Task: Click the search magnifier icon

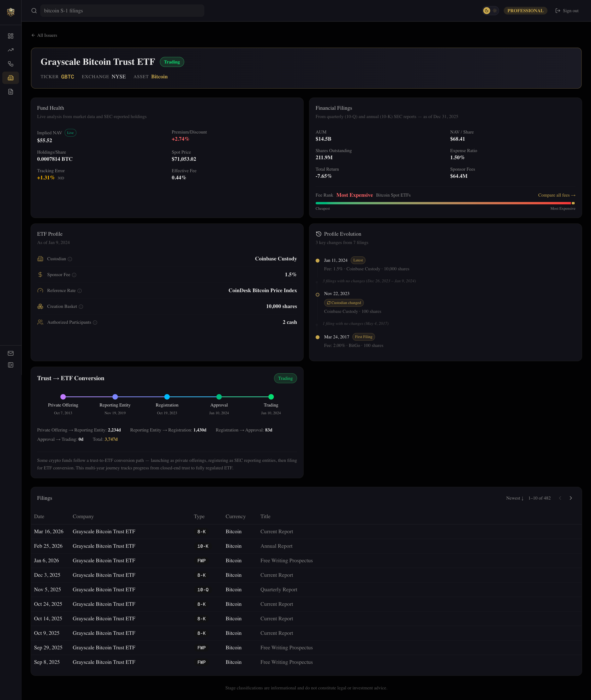Action: click(x=34, y=11)
